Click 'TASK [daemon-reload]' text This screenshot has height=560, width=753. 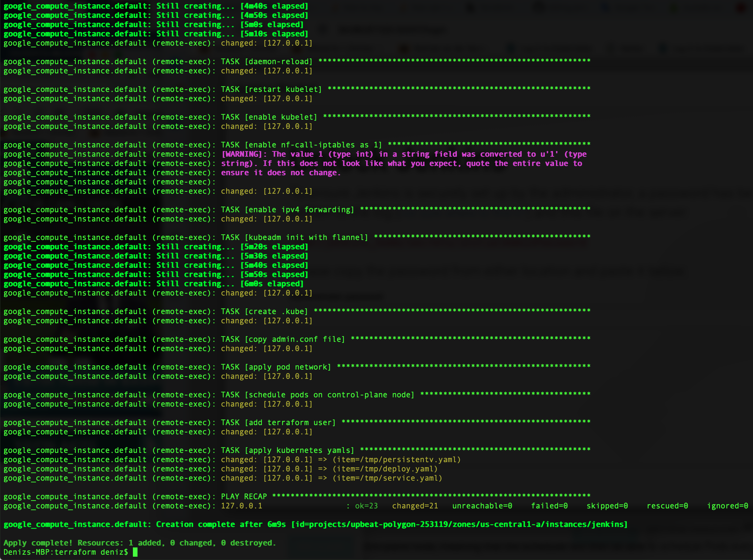(267, 62)
